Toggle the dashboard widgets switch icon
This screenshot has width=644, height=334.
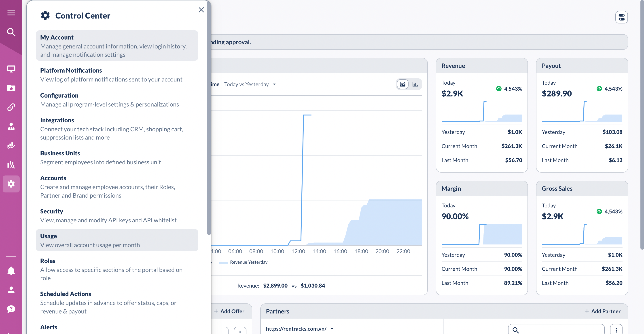[621, 17]
